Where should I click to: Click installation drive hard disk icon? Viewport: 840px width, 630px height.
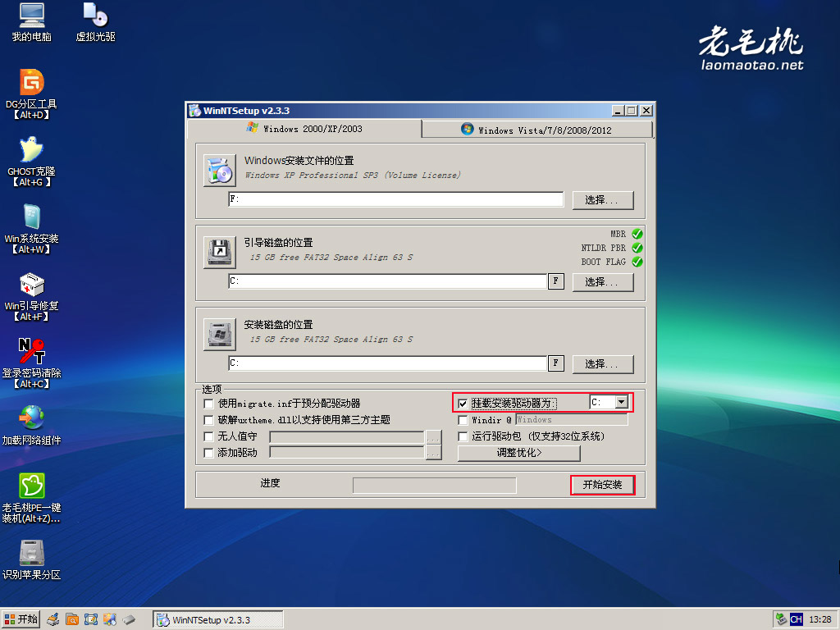220,335
